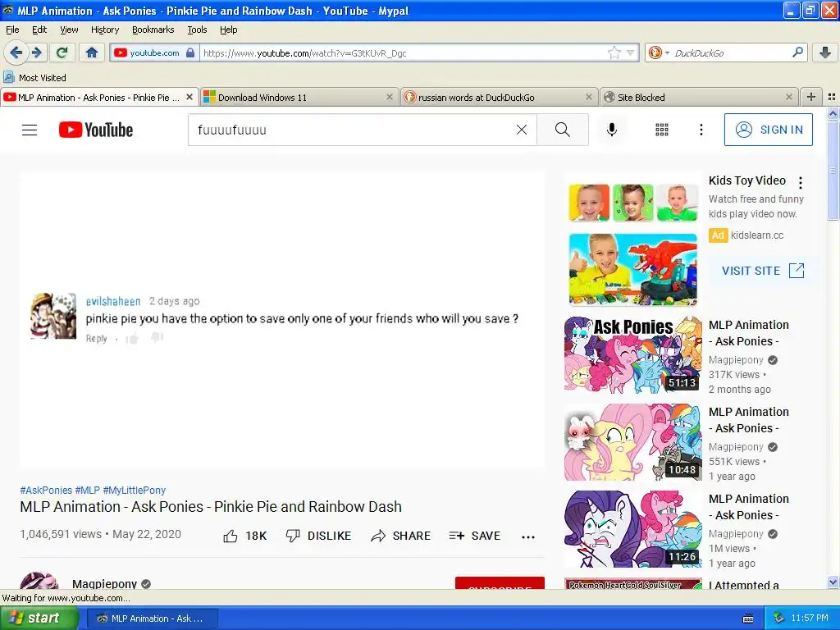Screen dimensions: 840x630
Task: Click the system tray icon beside clock
Action: [779, 618]
